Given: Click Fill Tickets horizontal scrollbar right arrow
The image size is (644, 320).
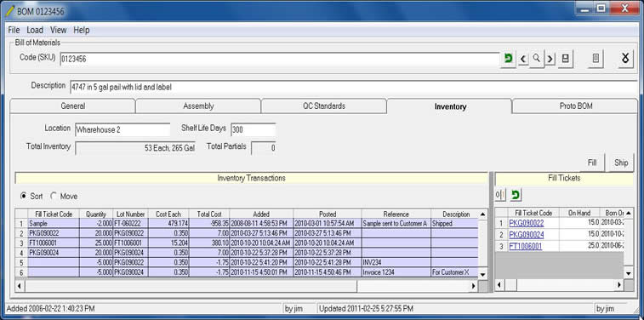Looking at the screenshot, I should 619,284.
